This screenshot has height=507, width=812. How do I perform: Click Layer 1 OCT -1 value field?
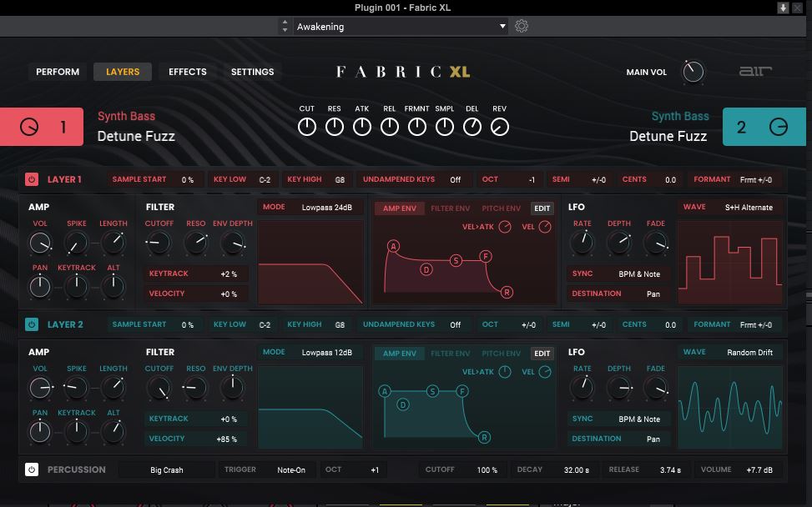(510, 179)
